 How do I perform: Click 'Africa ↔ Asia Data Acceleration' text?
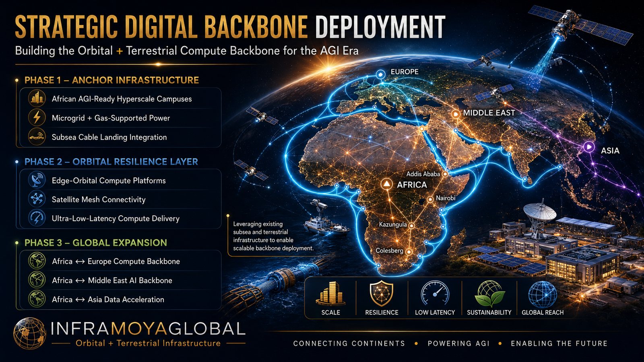coord(108,300)
